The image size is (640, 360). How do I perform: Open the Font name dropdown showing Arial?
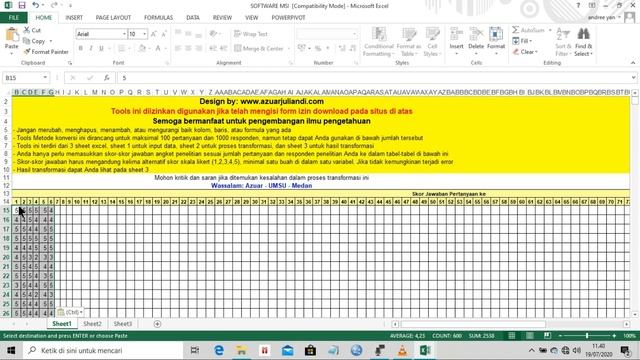124,34
